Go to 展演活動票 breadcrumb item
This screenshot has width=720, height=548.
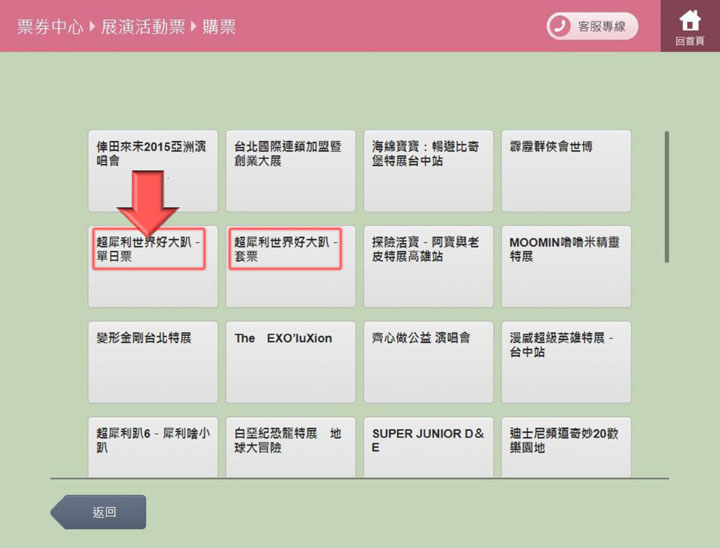click(143, 27)
